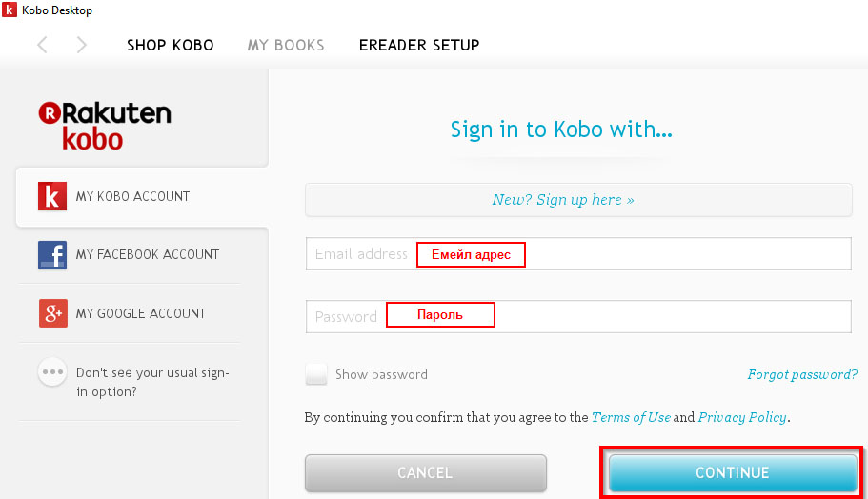
Task: Open the 'New? Sign up here' link
Action: [563, 200]
